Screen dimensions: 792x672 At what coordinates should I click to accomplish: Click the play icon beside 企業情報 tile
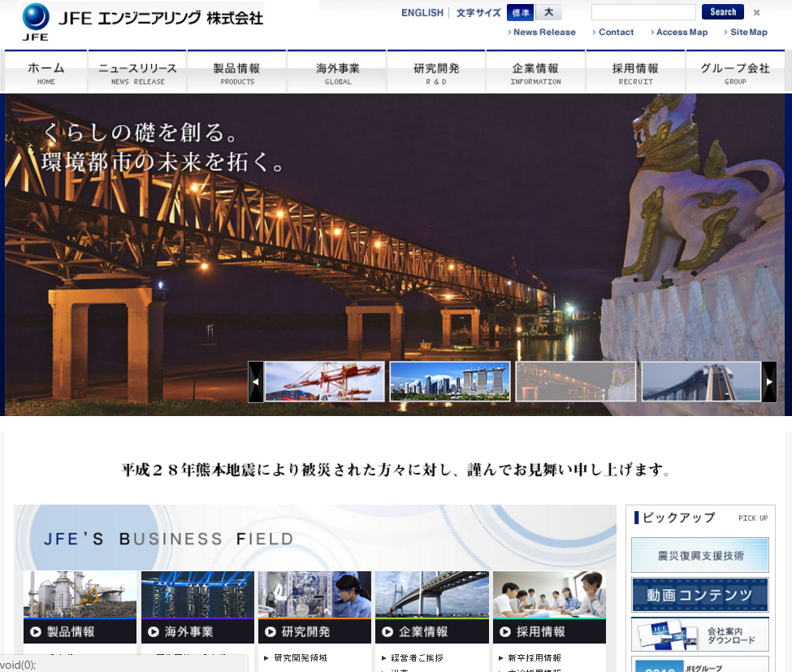387,631
